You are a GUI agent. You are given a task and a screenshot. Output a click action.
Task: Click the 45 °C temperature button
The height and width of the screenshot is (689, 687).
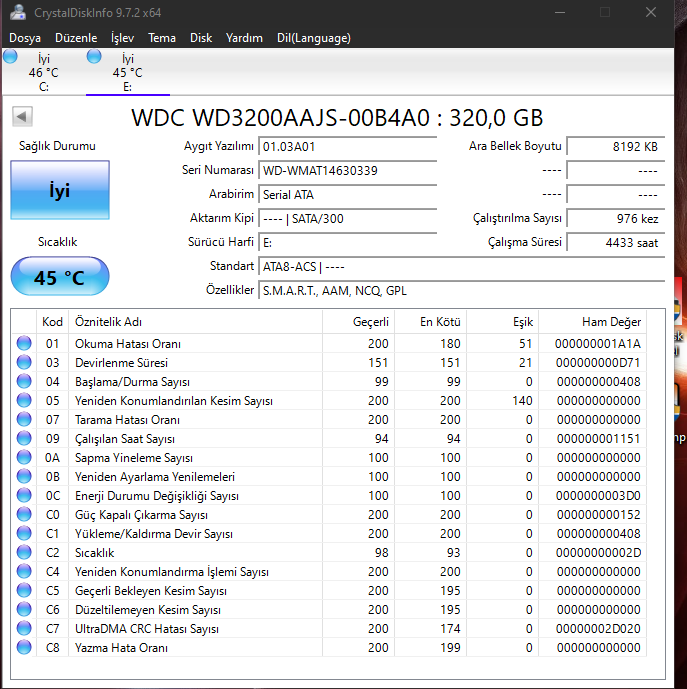pyautogui.click(x=60, y=277)
